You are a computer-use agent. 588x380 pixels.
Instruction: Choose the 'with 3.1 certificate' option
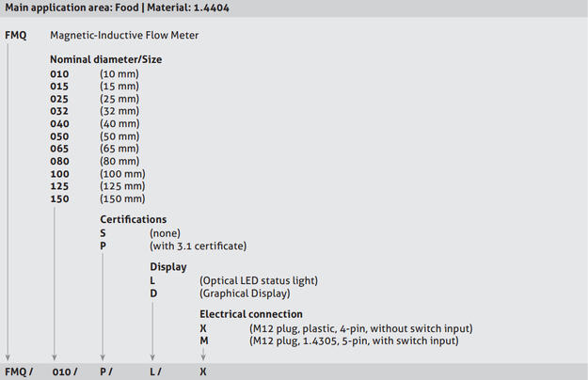(x=198, y=245)
